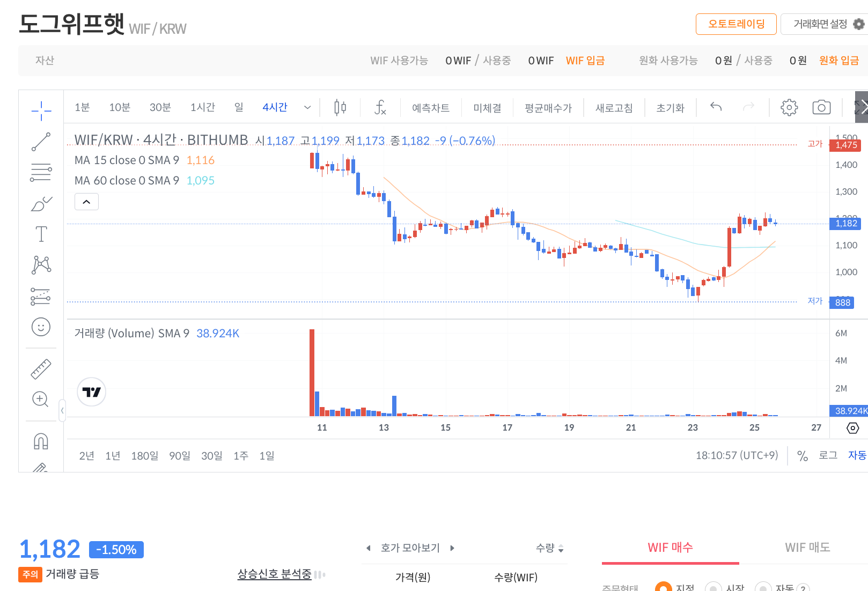Click 새로고침 refresh button
The image size is (868, 591).
(614, 108)
